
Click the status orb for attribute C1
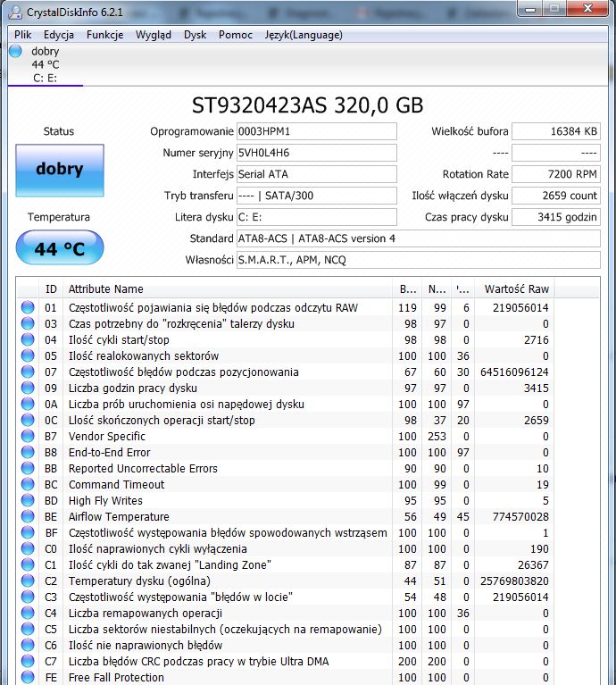tap(28, 564)
